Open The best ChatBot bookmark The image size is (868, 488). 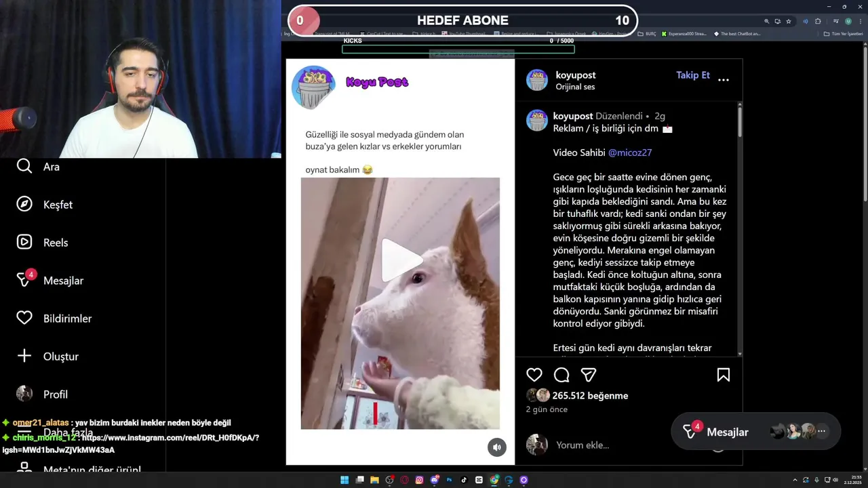[737, 33]
